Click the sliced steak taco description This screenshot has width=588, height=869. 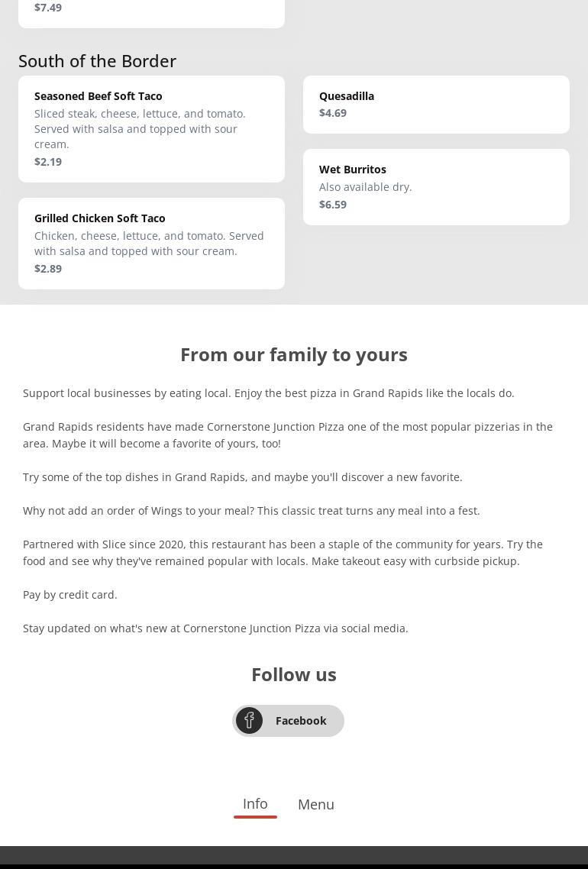click(140, 129)
